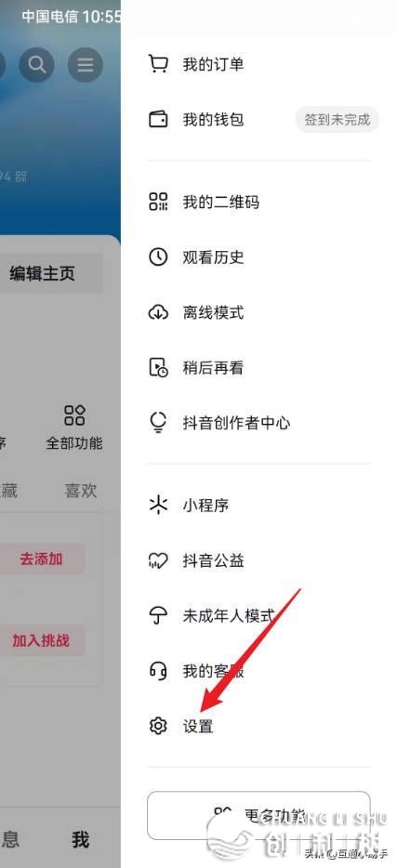Image resolution: width=397 pixels, height=868 pixels.
Task: Tap the search magnifier icon at top
Action: (x=36, y=65)
